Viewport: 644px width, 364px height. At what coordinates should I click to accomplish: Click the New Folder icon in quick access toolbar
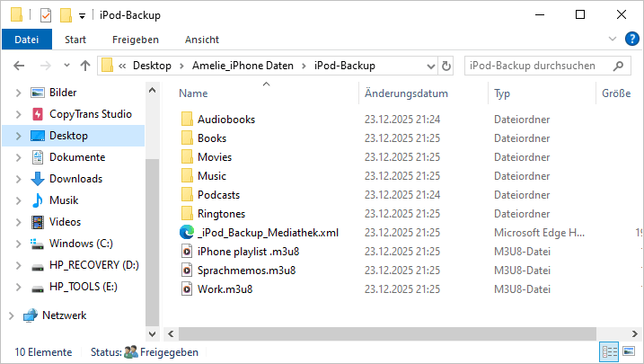tap(66, 15)
